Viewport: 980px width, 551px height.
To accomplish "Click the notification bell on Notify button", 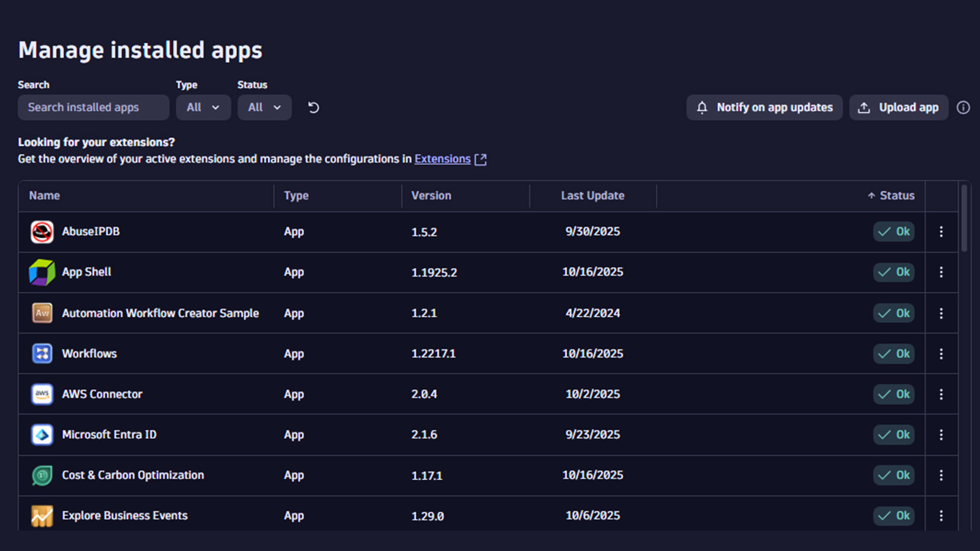I will (701, 107).
